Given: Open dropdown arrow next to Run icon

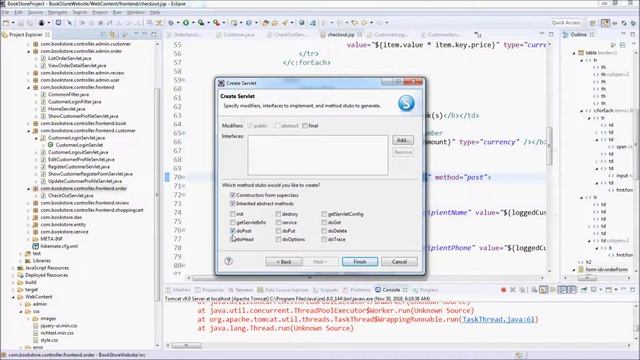Looking at the screenshot, I should click(193, 23).
